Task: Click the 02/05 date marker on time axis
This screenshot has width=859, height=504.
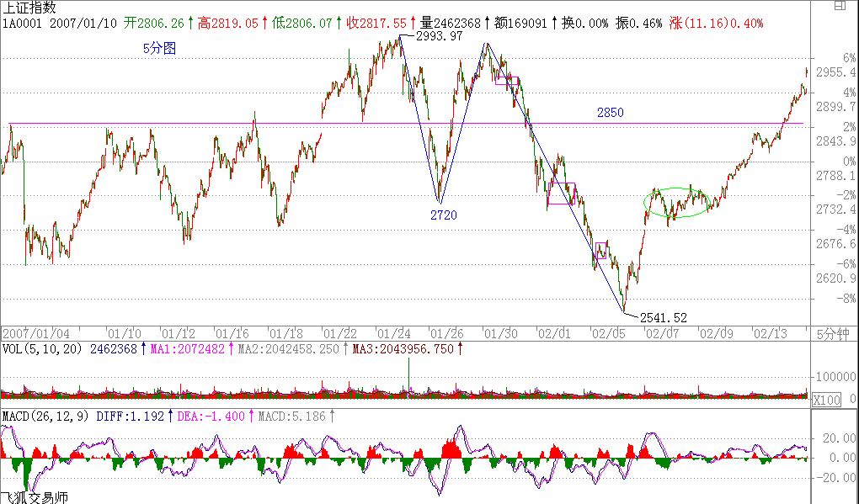Action: coord(606,333)
